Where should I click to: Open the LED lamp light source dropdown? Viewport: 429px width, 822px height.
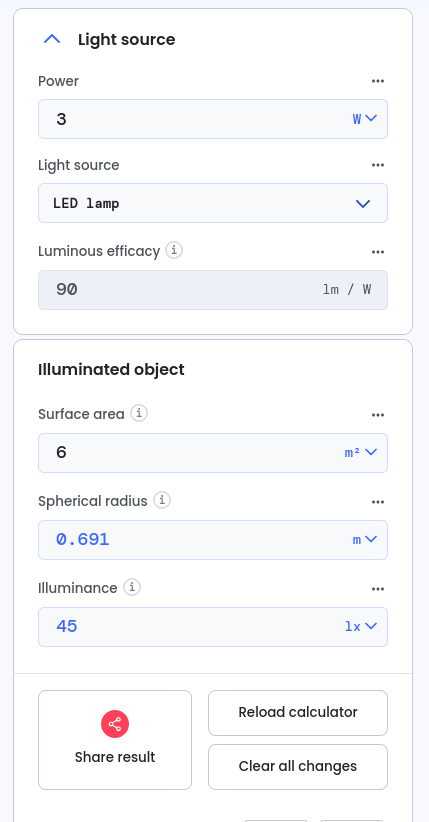(x=213, y=203)
